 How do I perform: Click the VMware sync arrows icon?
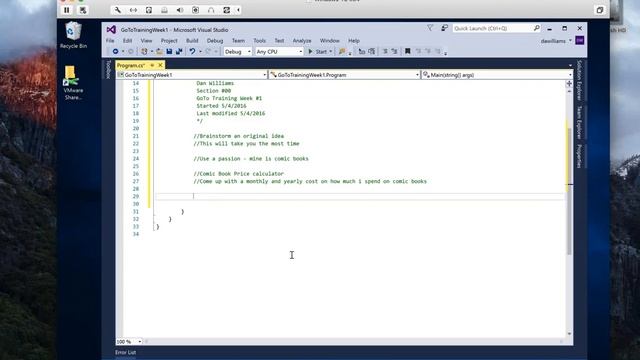227,10
